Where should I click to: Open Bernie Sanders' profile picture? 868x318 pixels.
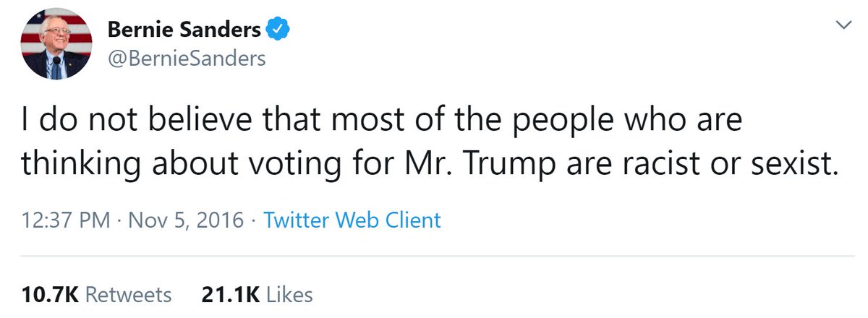[56, 43]
